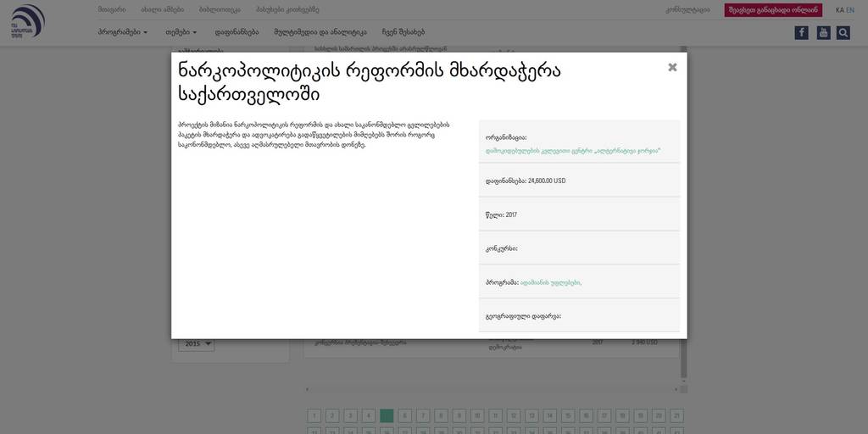Open the Facebook page icon in the header
Viewport: 868px width, 434px height.
click(801, 33)
